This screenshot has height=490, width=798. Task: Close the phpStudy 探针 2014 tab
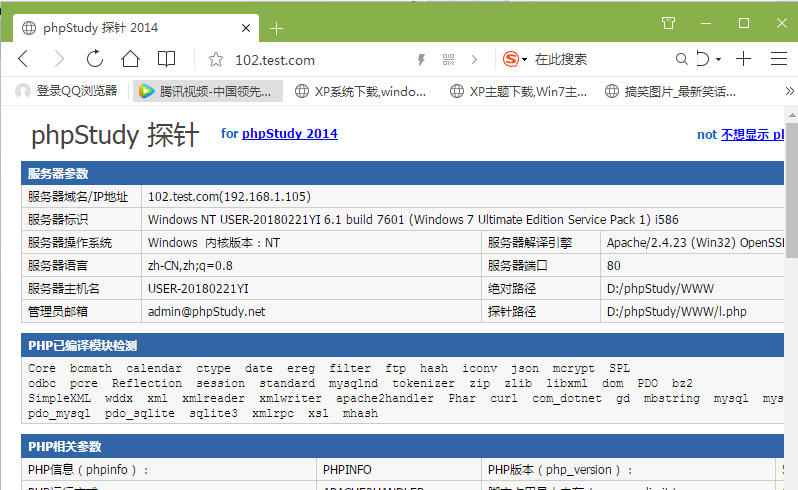tap(246, 28)
